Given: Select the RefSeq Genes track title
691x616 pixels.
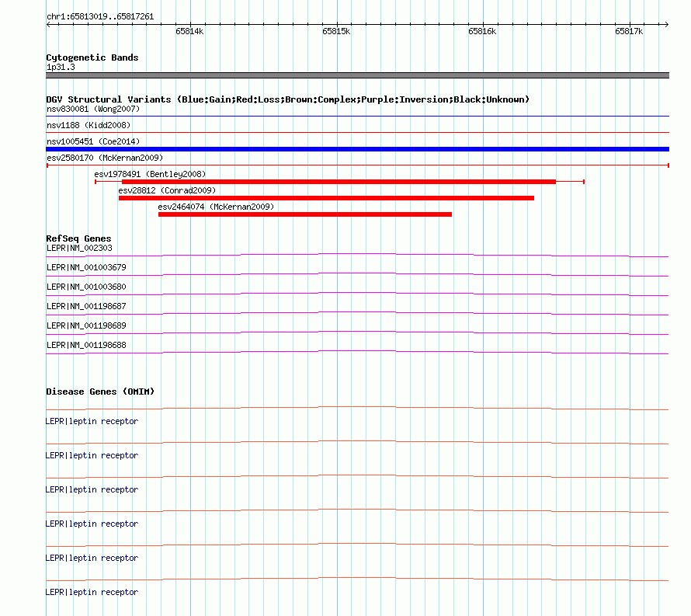Looking at the screenshot, I should pyautogui.click(x=79, y=238).
